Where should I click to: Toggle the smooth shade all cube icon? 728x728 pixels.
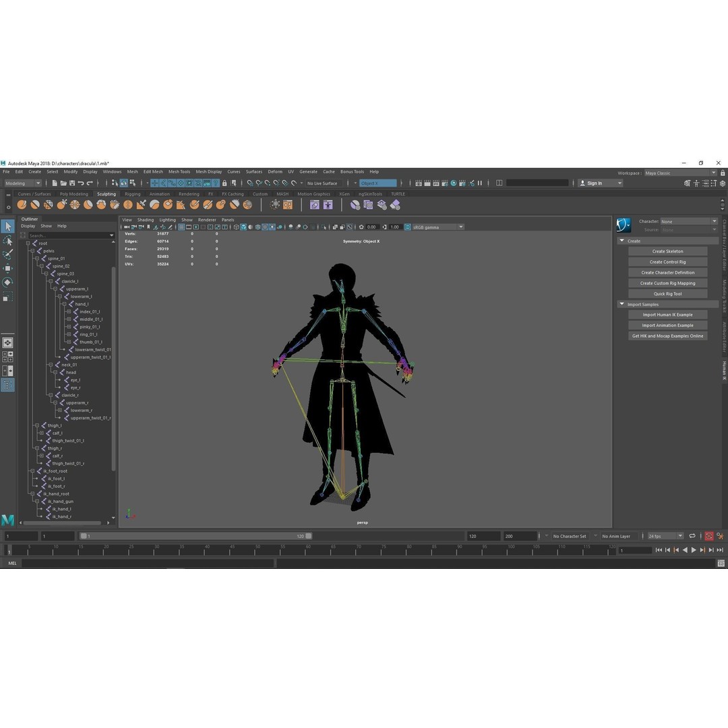(x=243, y=227)
